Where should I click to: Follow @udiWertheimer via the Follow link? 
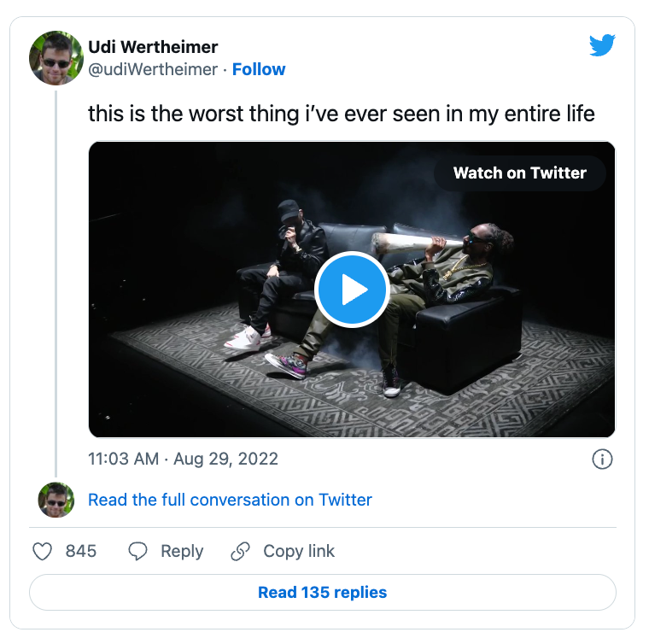pyautogui.click(x=259, y=69)
